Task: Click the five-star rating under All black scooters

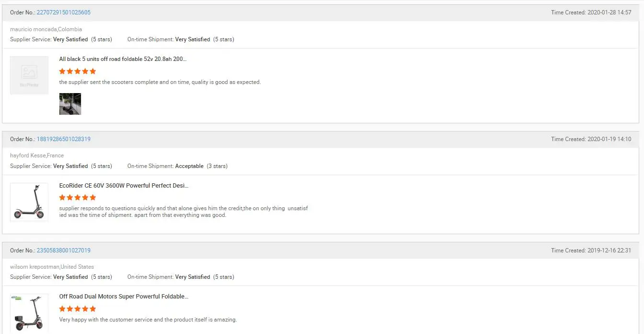Action: 78,71
